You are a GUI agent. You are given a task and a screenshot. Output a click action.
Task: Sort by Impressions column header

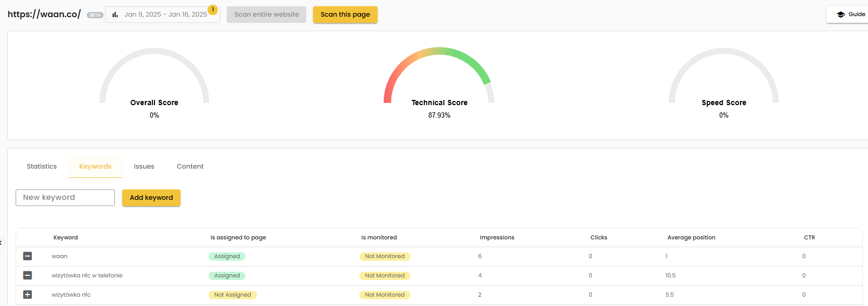click(x=497, y=237)
